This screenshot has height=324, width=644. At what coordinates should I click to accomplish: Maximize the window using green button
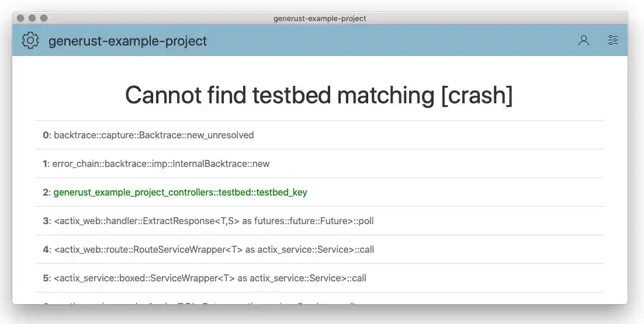coord(44,18)
